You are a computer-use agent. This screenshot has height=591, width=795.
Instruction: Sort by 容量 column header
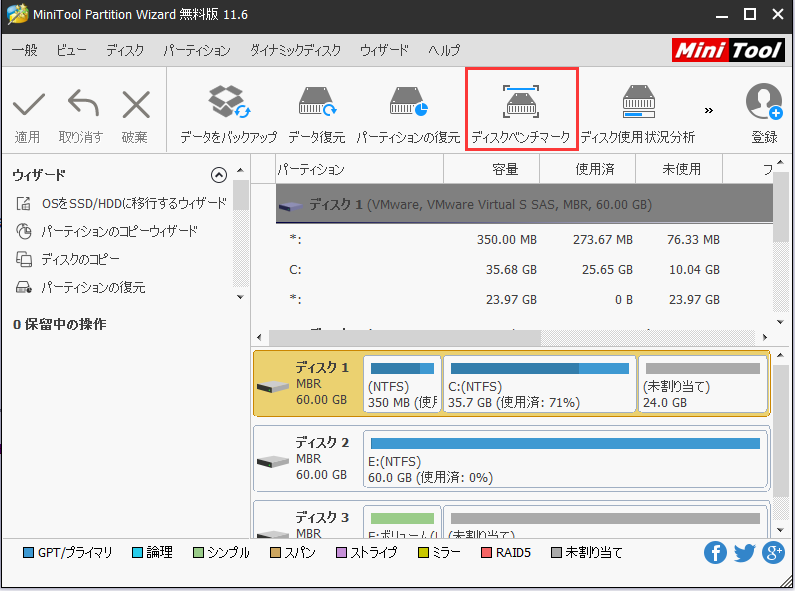[491, 169]
